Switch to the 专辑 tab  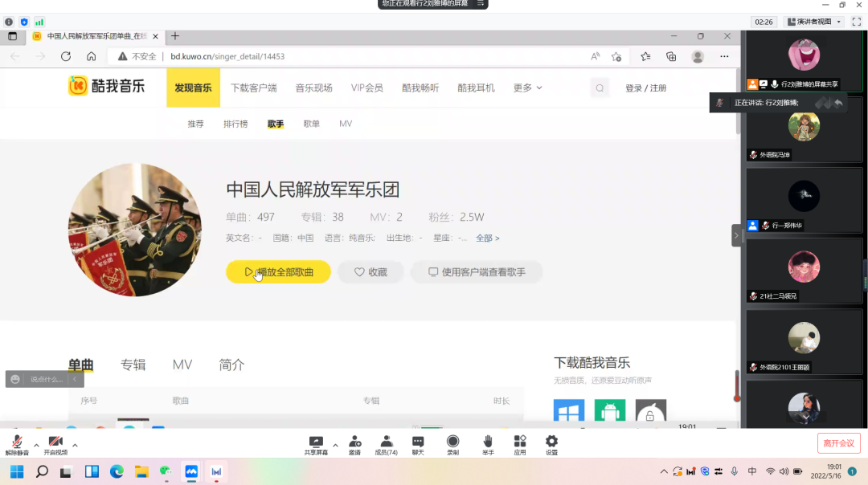pos(133,365)
